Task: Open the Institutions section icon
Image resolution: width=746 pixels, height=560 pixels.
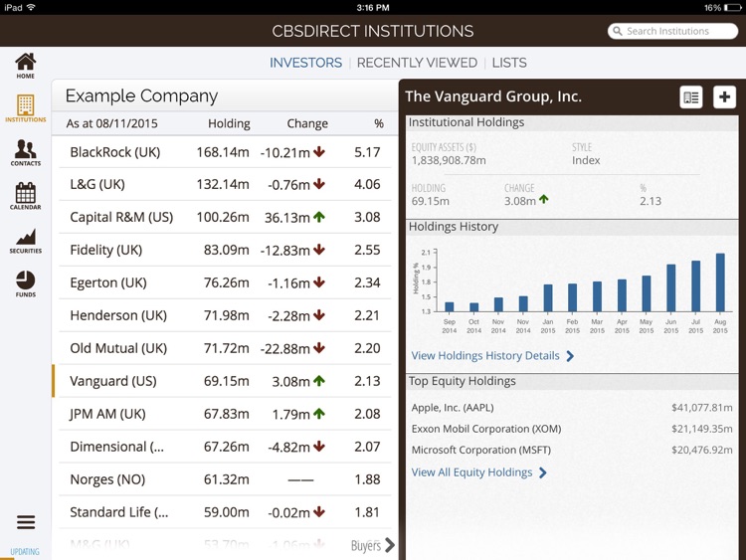Action: [25, 108]
